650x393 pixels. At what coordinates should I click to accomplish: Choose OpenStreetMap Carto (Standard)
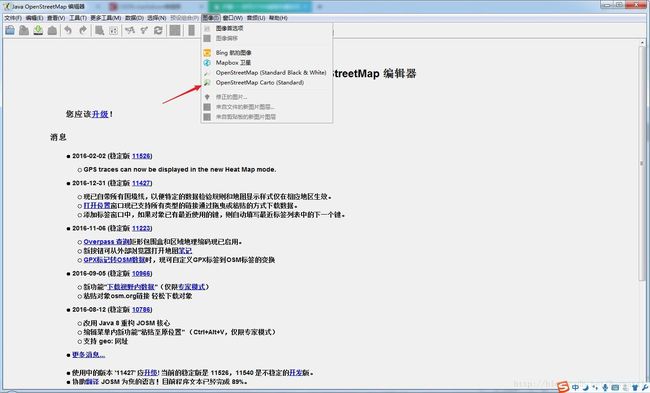coord(267,82)
